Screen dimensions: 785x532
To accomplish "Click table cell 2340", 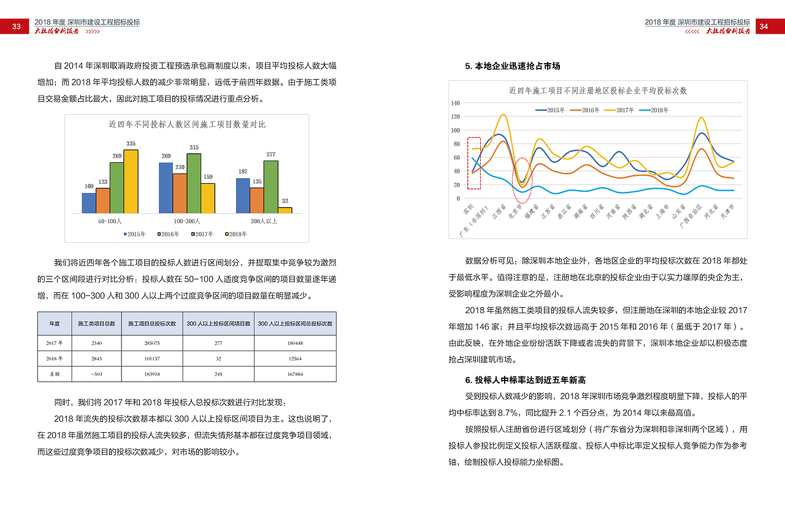I will 96,343.
